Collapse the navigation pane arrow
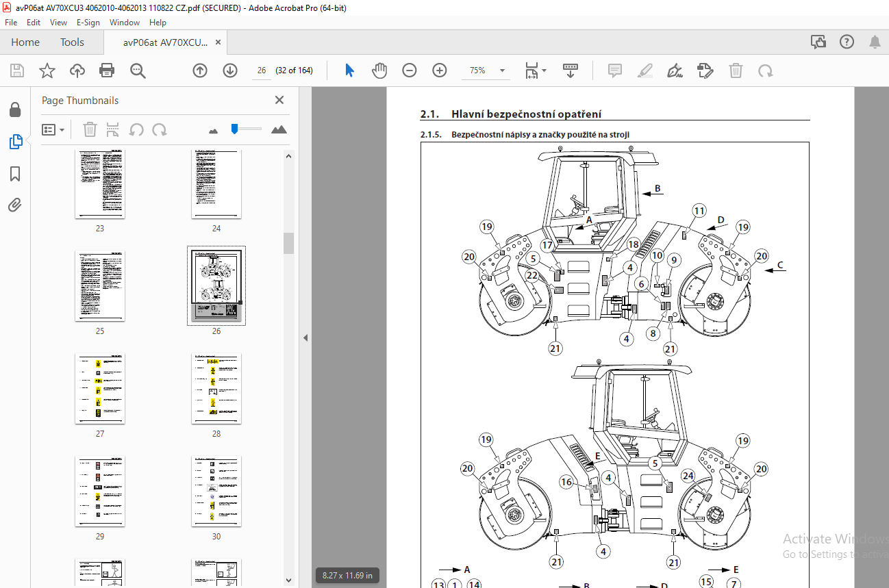 point(305,337)
